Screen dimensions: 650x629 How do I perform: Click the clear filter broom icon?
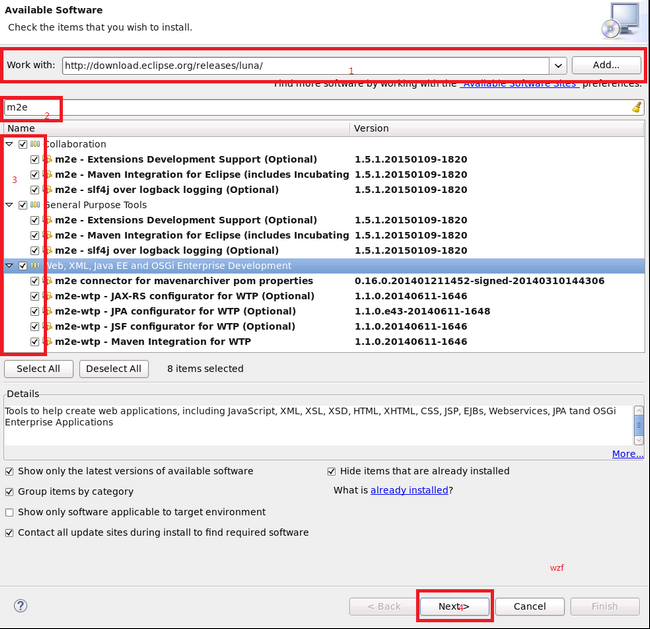coord(637,107)
